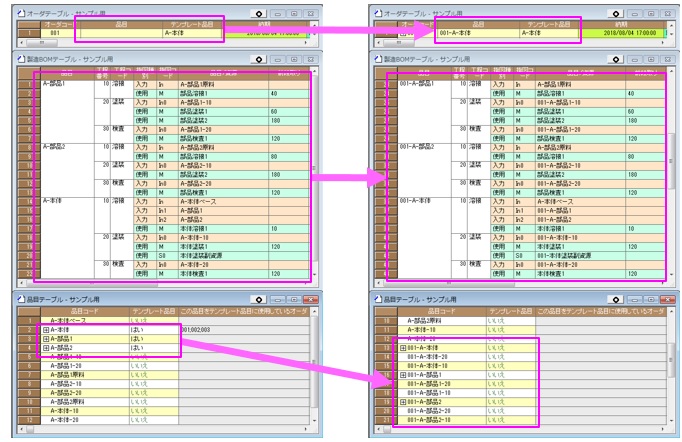Image resolution: width=682 pixels, height=442 pixels.
Task: Expand the 001-A-本体 row in right item table
Action: tap(403, 347)
